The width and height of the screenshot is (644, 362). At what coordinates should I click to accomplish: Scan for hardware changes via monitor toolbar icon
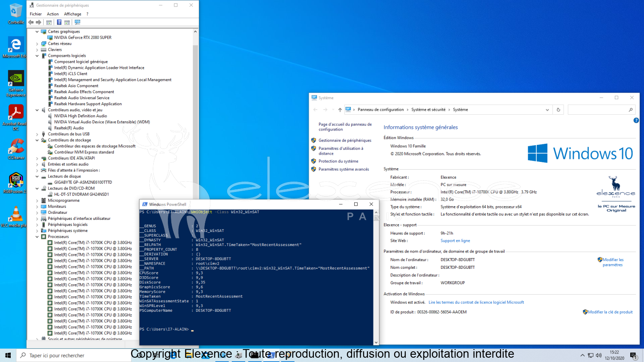(x=78, y=22)
